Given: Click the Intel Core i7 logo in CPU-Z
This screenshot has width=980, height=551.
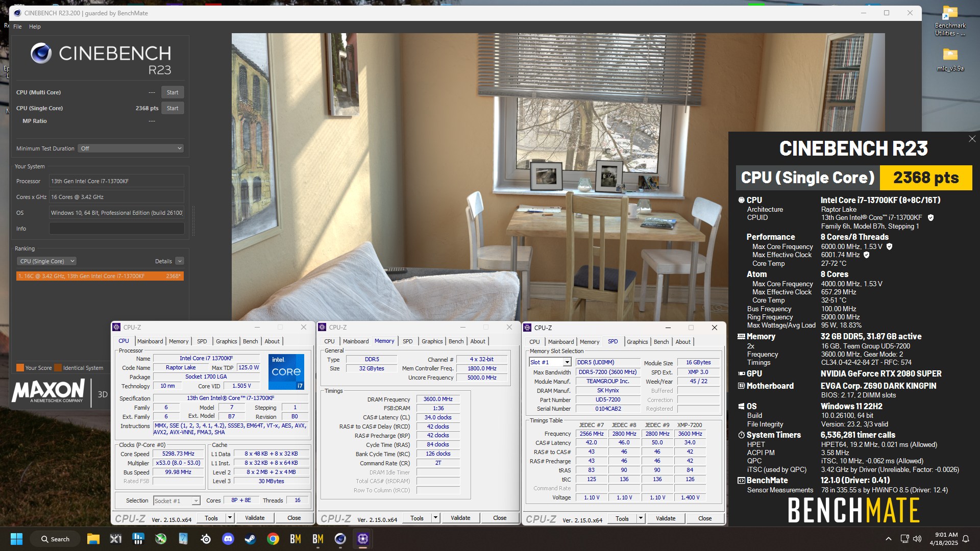Looking at the screenshot, I should [286, 371].
